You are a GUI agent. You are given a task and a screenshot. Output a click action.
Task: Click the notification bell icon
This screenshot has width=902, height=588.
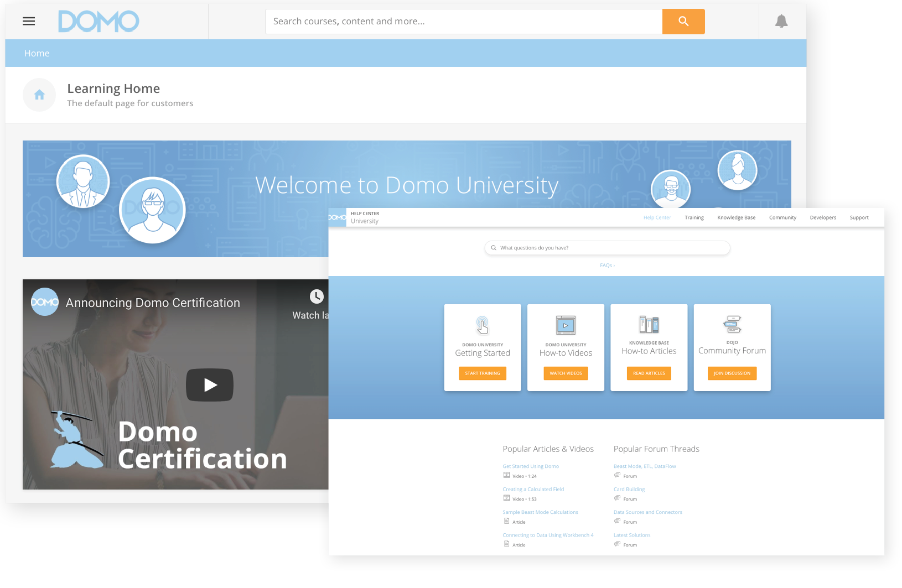pyautogui.click(x=781, y=21)
